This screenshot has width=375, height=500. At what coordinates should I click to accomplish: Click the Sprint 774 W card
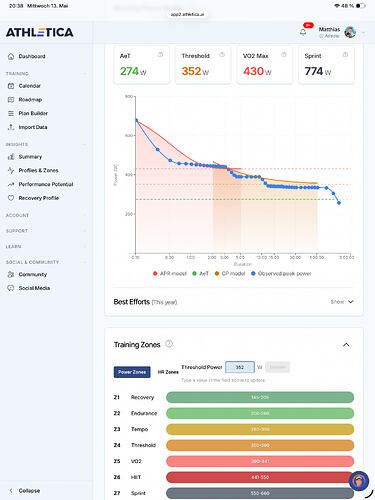326,65
